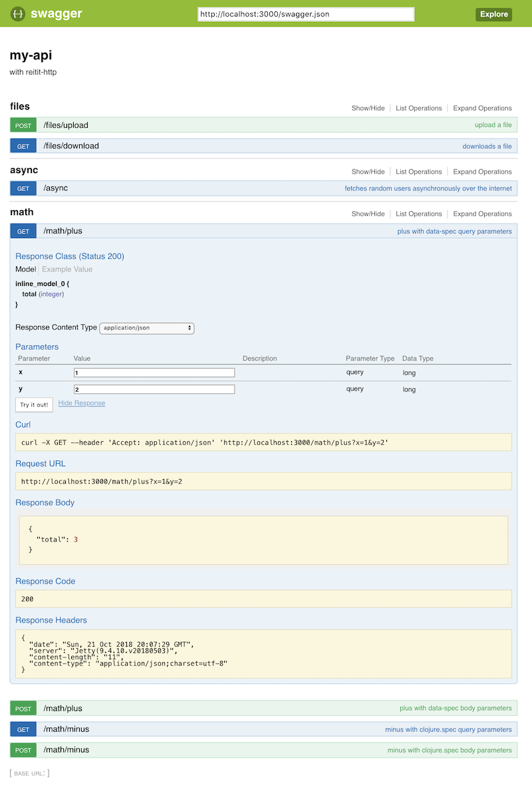Click the Explore button

pos(493,14)
